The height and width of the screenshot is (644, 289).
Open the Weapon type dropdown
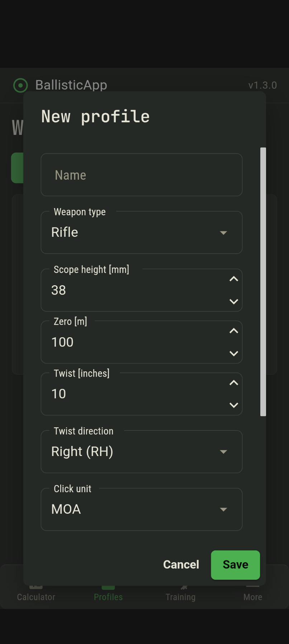(142, 232)
